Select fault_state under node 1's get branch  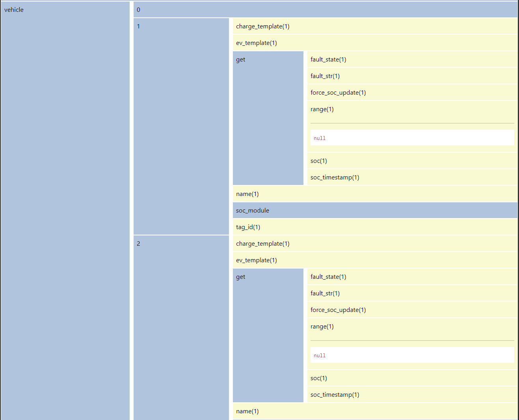pyautogui.click(x=328, y=59)
